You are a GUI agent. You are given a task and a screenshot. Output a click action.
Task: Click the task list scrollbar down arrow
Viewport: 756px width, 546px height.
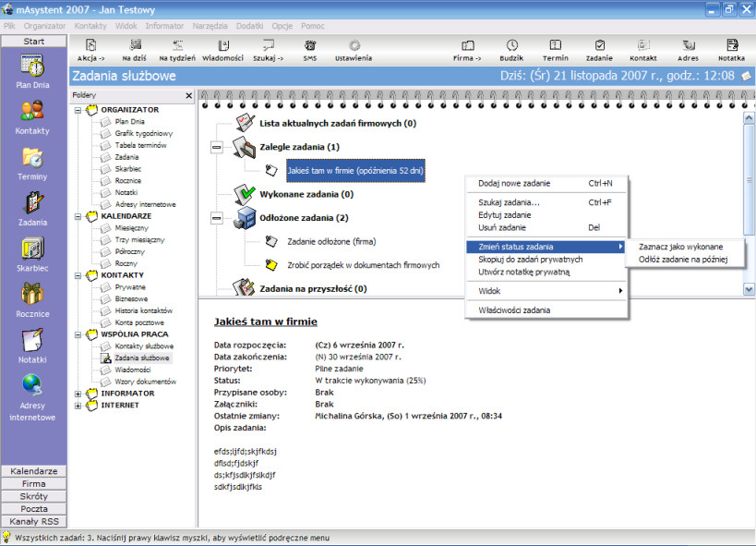pos(749,290)
